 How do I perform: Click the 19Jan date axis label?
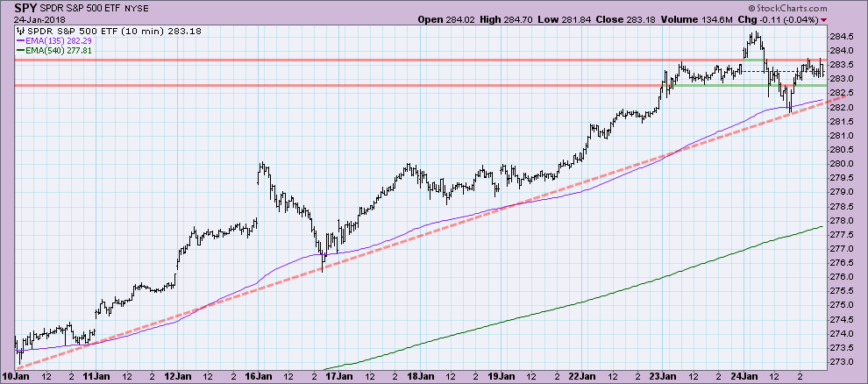[x=501, y=376]
